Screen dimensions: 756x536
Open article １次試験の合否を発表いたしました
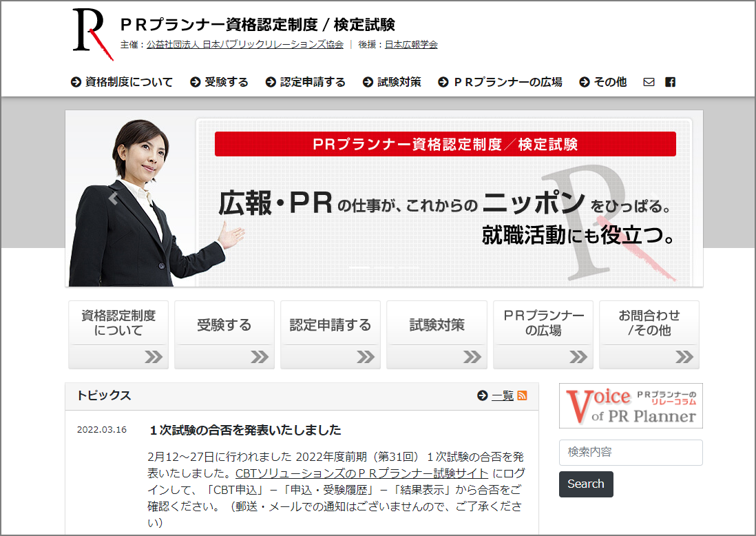coord(245,430)
